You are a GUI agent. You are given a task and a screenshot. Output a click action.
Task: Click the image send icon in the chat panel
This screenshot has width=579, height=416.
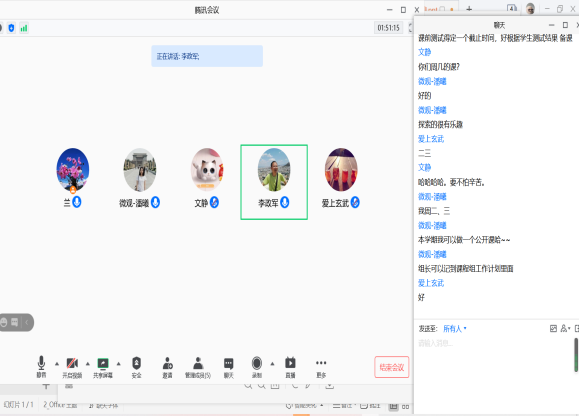[553, 329]
